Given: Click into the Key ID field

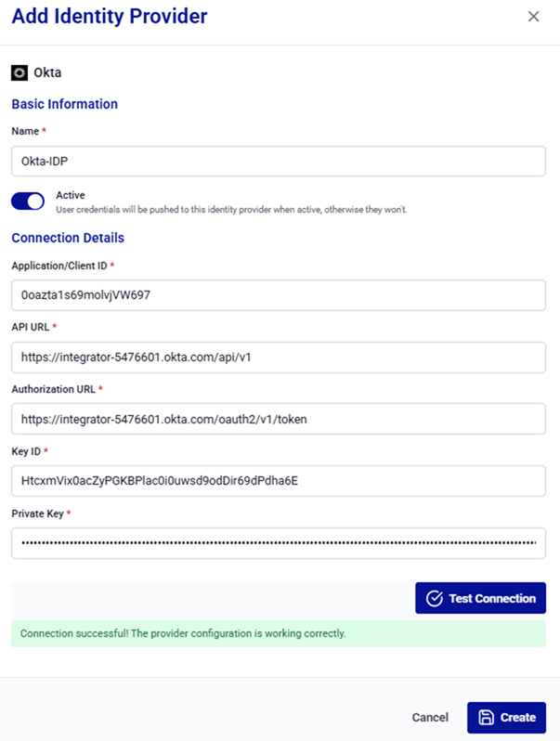Looking at the screenshot, I should click(279, 481).
